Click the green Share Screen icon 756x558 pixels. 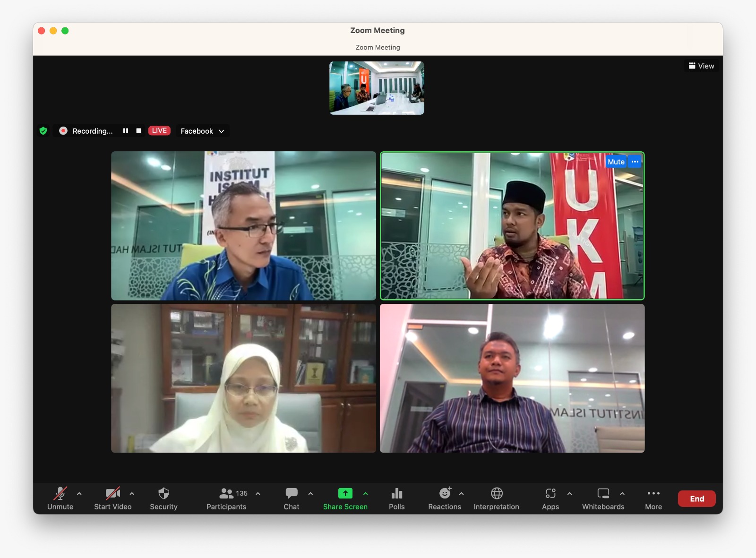click(x=345, y=494)
